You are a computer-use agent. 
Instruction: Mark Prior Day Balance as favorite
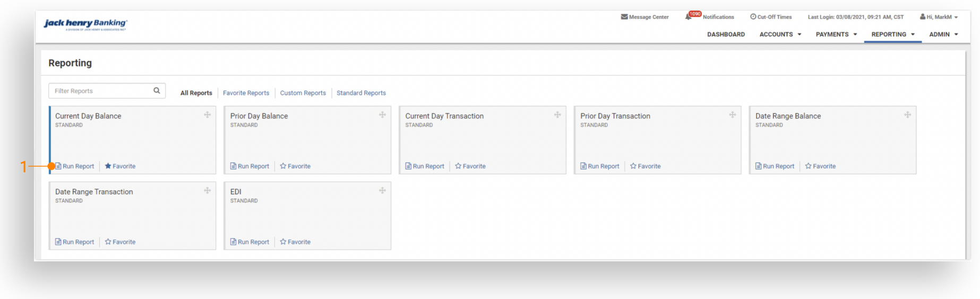pos(295,166)
